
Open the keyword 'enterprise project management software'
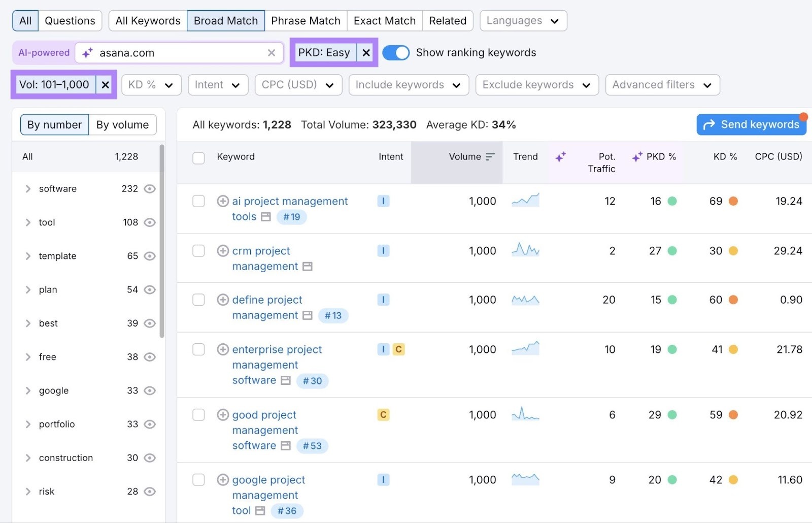[277, 349]
